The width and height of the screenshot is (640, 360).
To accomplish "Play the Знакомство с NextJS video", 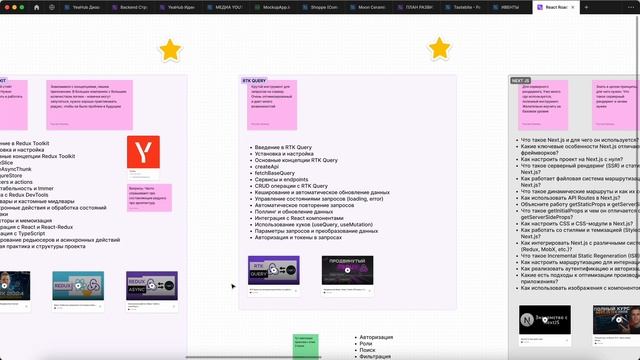I will point(545,320).
